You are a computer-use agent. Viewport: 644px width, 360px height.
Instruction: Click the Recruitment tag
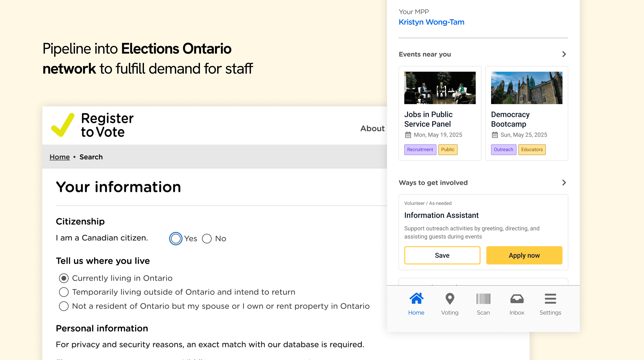point(420,149)
